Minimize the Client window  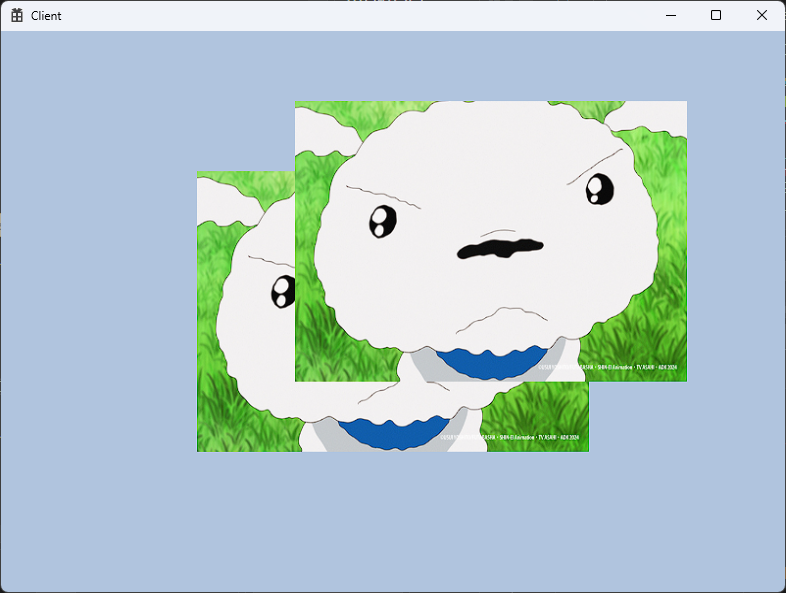pyautogui.click(x=671, y=16)
